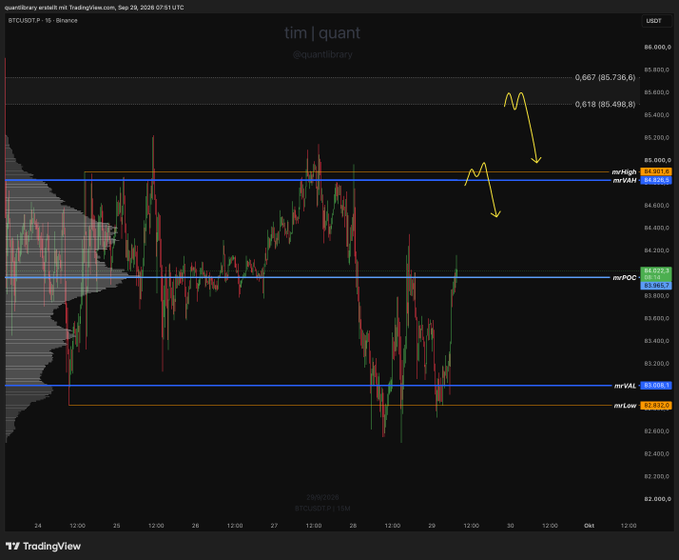The height and width of the screenshot is (560, 679).
Task: Click the 82.200,0 price axis label
Action: (x=657, y=476)
